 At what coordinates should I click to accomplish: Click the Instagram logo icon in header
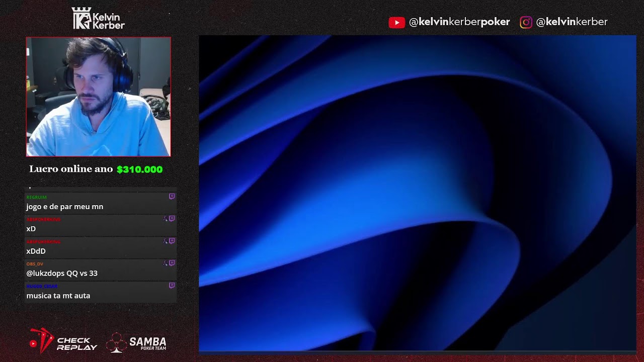[526, 22]
